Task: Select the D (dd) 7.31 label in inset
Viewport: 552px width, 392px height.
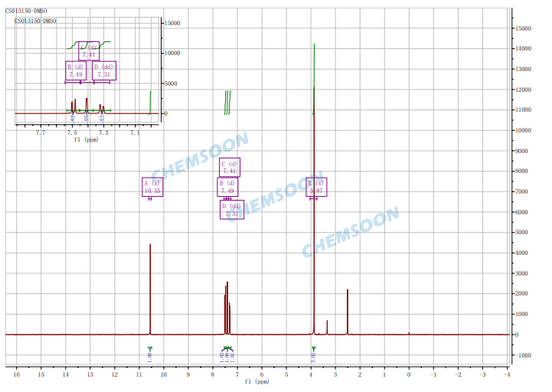Action: coord(104,70)
